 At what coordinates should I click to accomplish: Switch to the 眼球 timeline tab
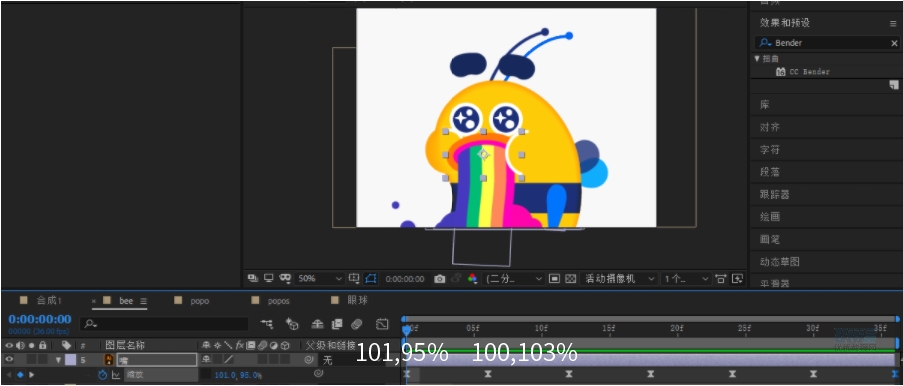point(358,301)
